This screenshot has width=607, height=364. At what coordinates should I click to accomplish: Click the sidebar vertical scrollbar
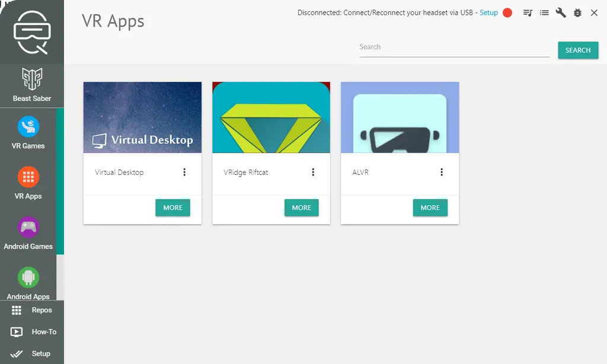60,181
